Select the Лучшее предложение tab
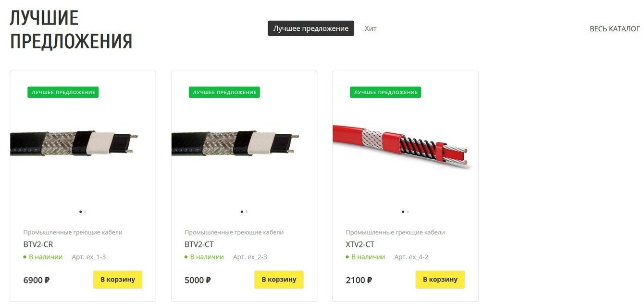This screenshot has height=307, width=644. [311, 28]
